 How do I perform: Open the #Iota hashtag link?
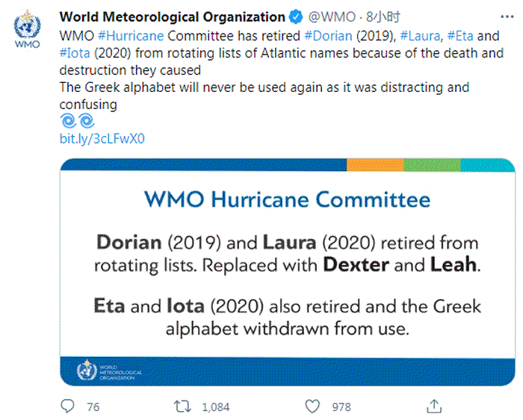pyautogui.click(x=75, y=53)
